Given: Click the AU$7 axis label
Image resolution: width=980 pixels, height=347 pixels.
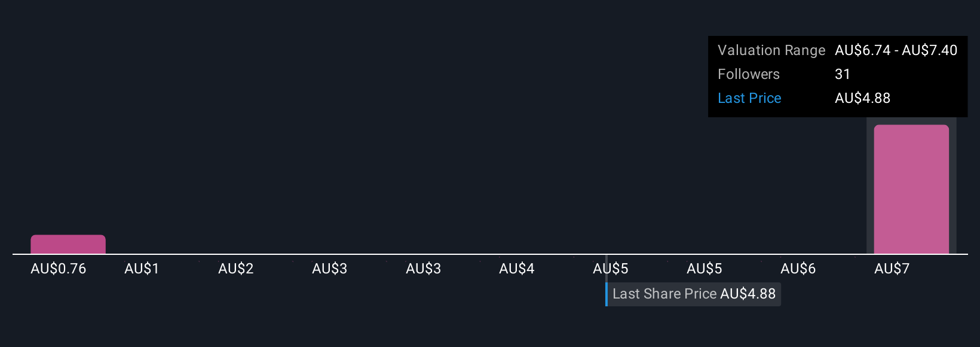Looking at the screenshot, I should click(892, 269).
